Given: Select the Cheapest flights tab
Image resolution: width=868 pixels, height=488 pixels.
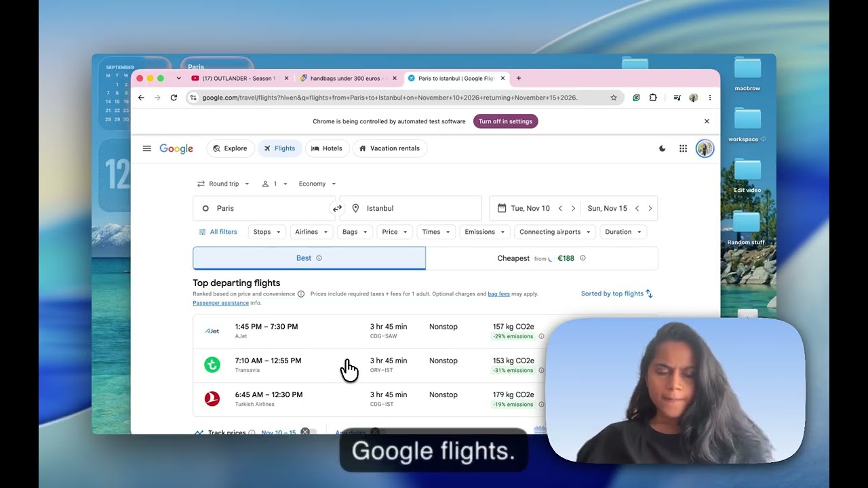Looking at the screenshot, I should 542,258.
